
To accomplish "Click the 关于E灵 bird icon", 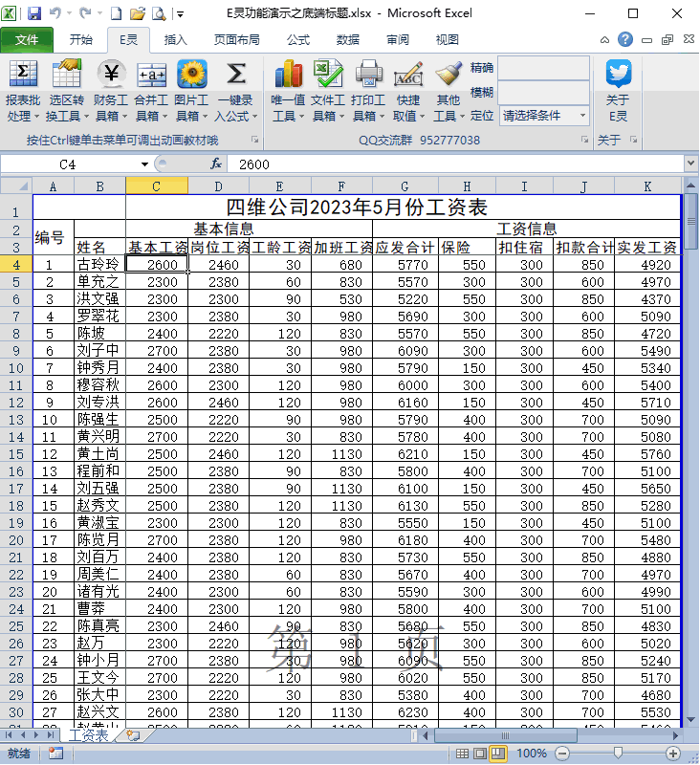I will [x=619, y=74].
